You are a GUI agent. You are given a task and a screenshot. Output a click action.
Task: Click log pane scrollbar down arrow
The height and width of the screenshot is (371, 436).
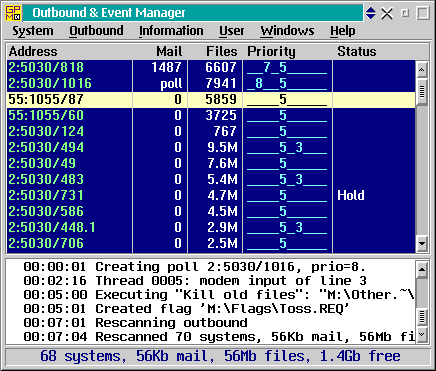(422, 334)
